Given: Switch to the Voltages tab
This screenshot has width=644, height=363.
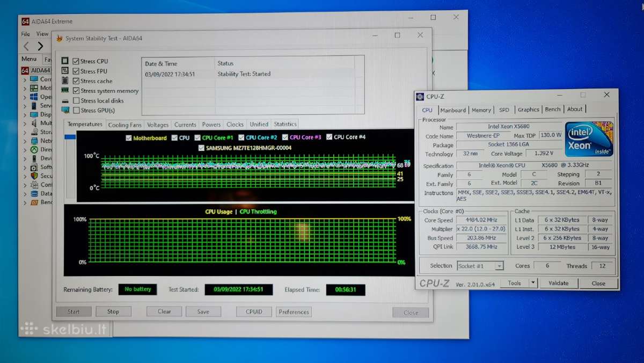Looking at the screenshot, I should point(158,125).
